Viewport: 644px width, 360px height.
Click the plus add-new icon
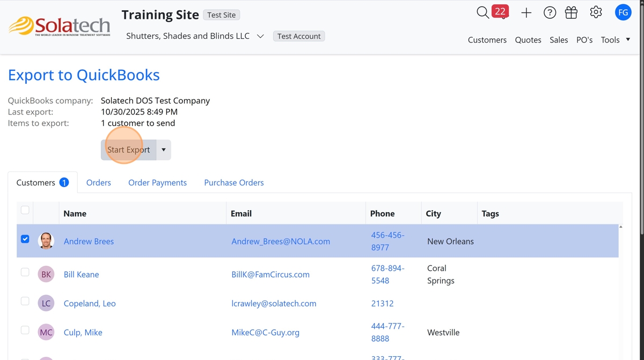[526, 13]
